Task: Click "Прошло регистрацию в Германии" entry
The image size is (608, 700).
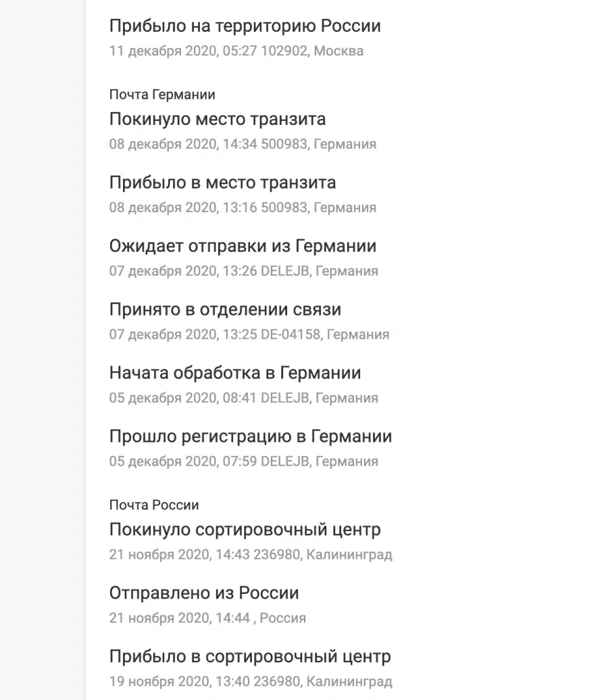Action: (x=251, y=436)
